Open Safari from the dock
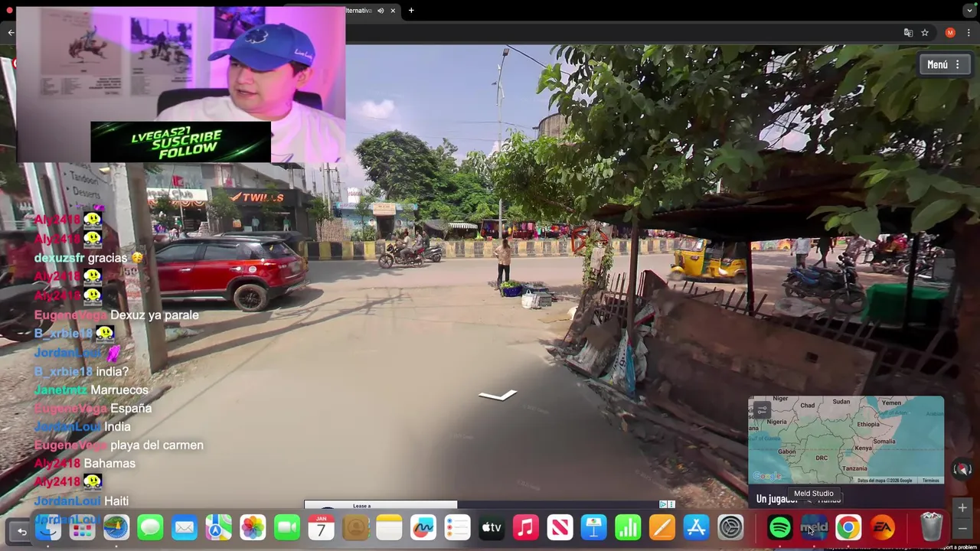This screenshot has width=980, height=551. [x=116, y=528]
